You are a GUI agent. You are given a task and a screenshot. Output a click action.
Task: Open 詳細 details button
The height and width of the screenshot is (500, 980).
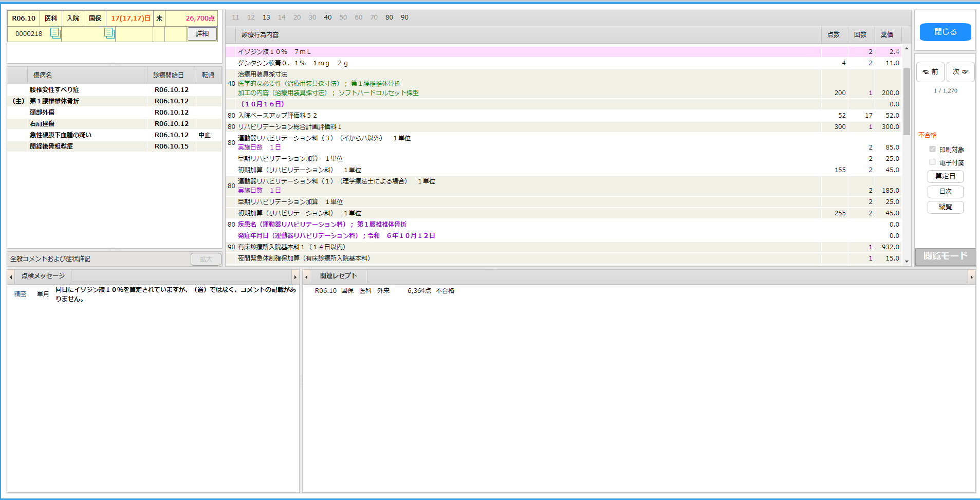tap(202, 34)
